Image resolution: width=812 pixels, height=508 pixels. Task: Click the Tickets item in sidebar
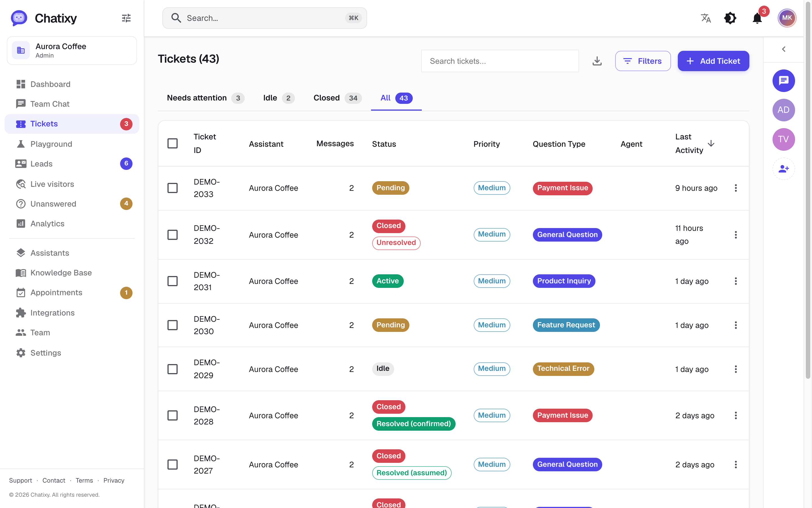click(x=72, y=124)
